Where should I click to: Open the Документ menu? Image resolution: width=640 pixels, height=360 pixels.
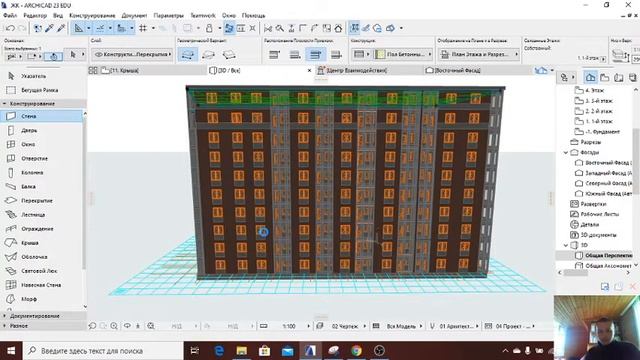(134, 16)
